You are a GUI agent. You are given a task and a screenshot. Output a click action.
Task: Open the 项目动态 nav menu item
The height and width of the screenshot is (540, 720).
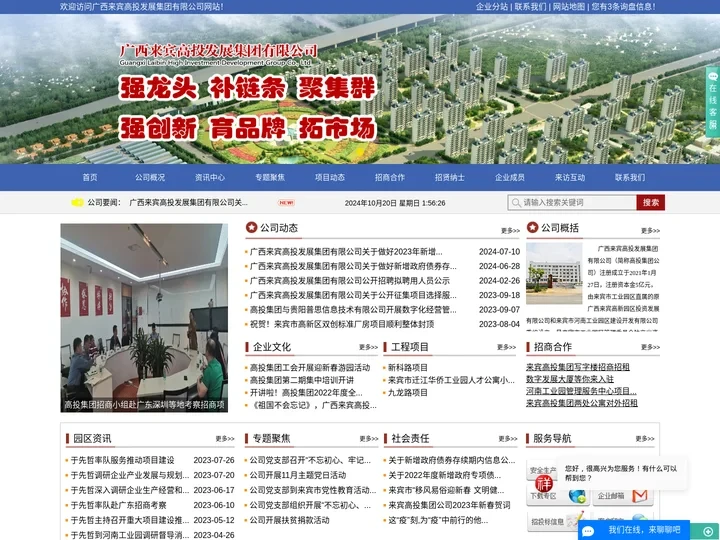pyautogui.click(x=330, y=177)
